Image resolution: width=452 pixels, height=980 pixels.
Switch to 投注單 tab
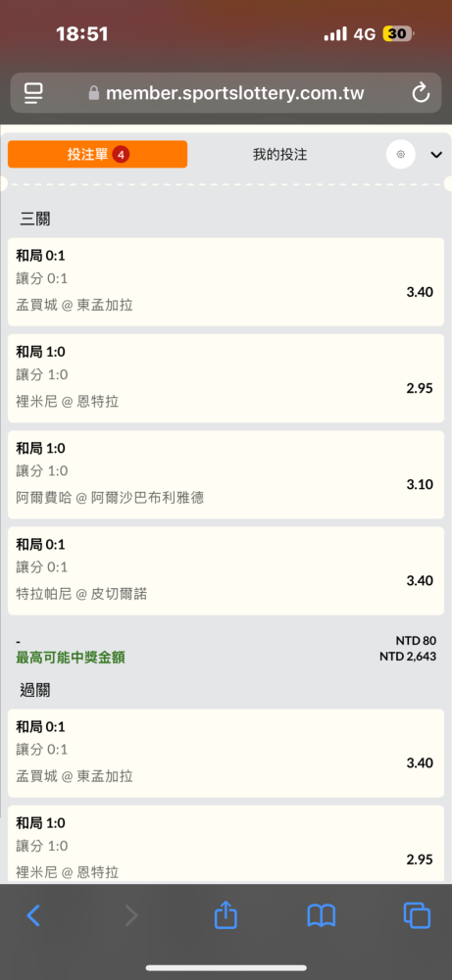coord(97,155)
